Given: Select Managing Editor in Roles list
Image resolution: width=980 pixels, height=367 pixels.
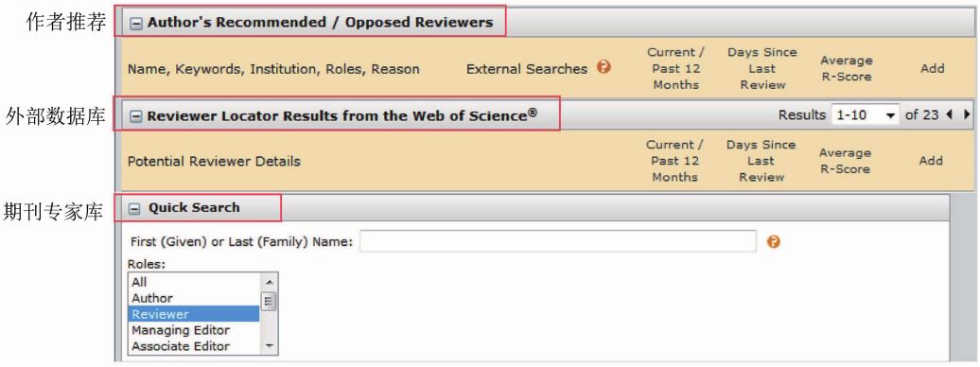Looking at the screenshot, I should (x=194, y=330).
